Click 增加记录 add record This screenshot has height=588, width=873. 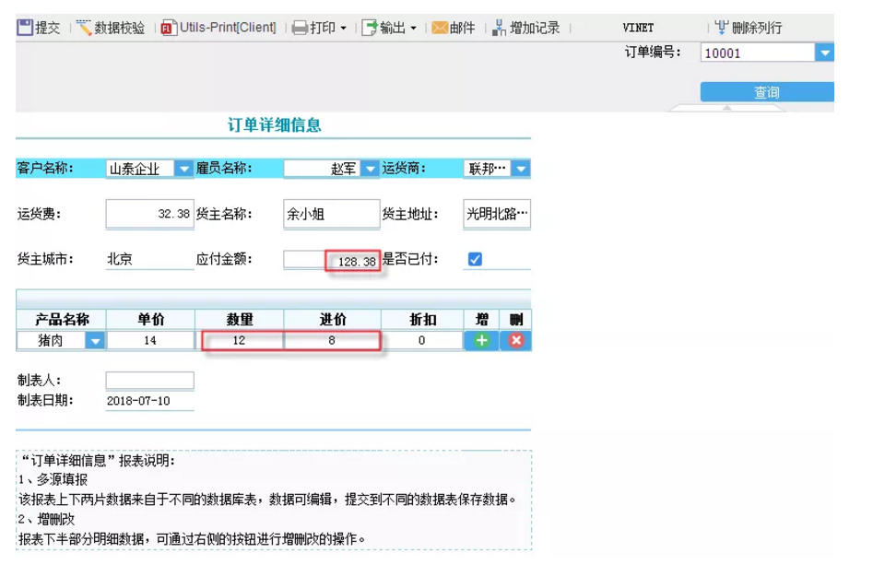coord(525,28)
